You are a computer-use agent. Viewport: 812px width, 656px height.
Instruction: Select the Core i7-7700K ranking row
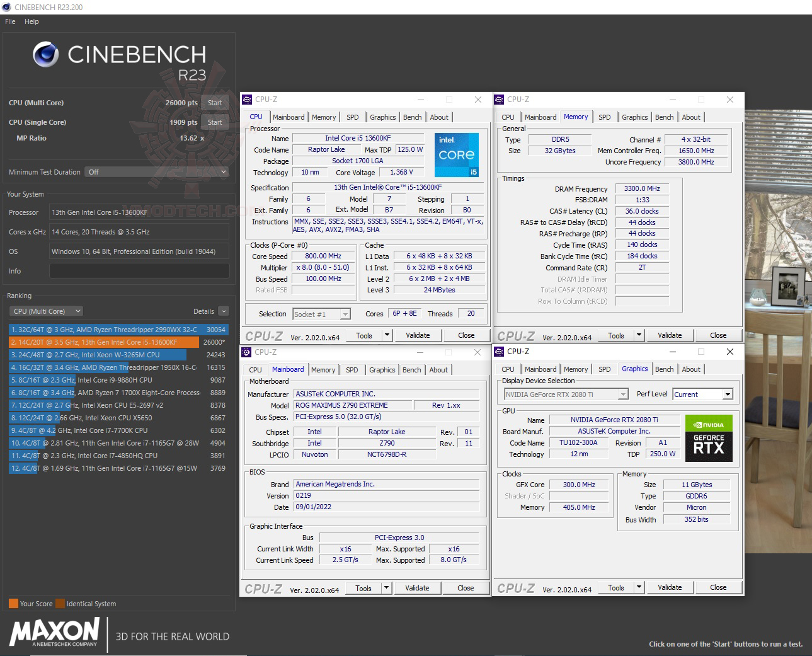pyautogui.click(x=118, y=430)
